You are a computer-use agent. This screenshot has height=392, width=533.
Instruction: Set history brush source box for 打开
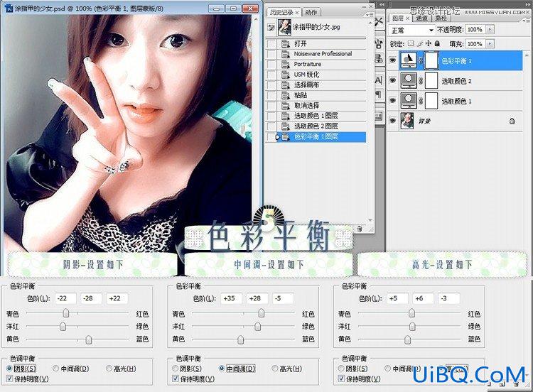(271, 43)
